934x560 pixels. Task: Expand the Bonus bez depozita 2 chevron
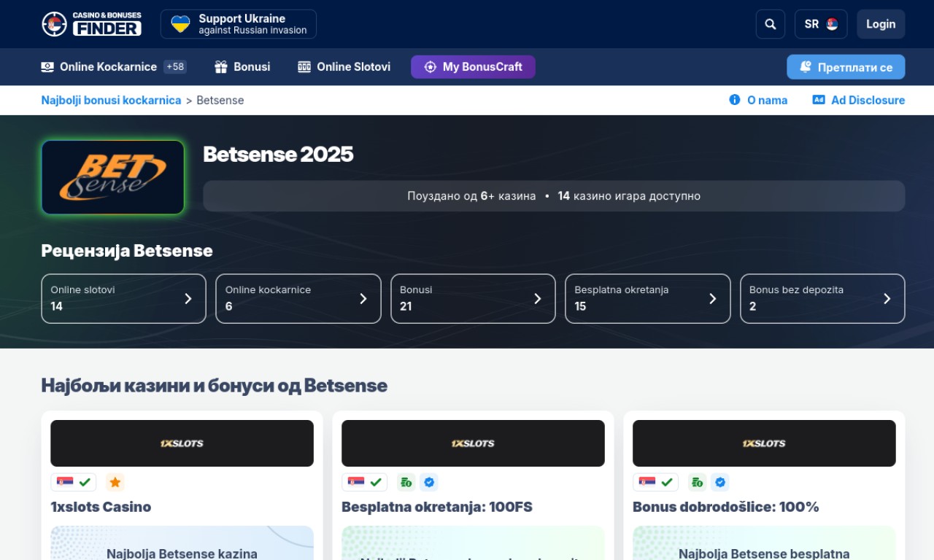(887, 298)
